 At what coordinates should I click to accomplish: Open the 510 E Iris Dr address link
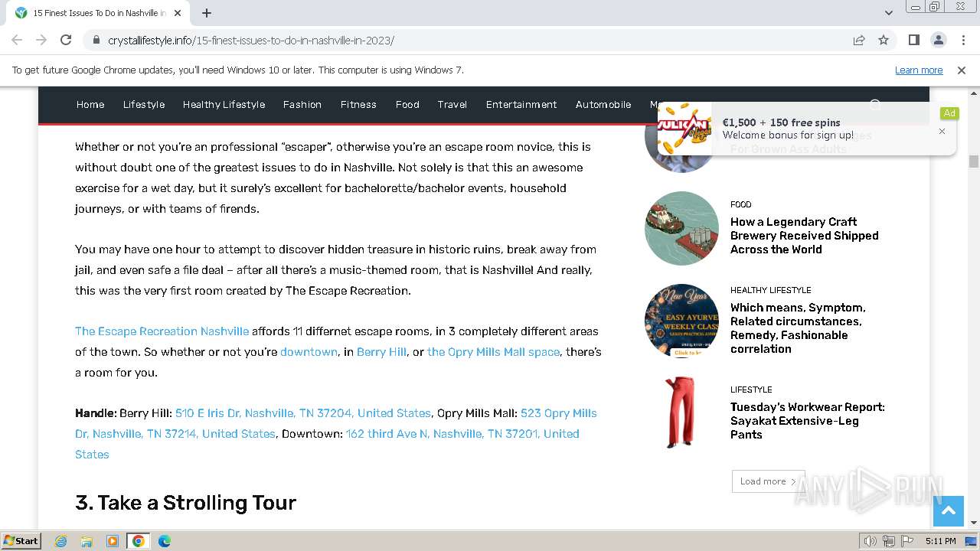[x=302, y=413]
